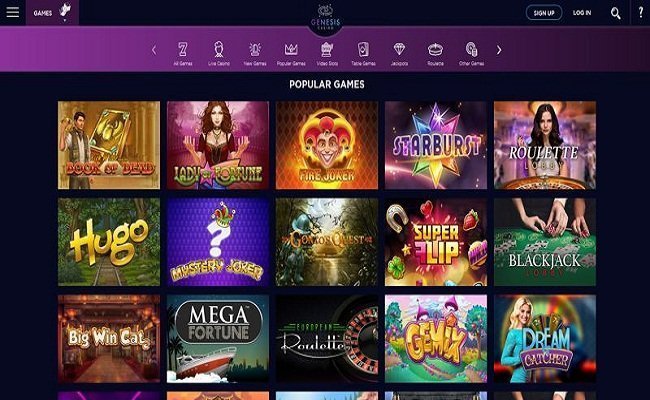This screenshot has width=650, height=400.
Task: Show previous categories with left chevron
Action: tap(154, 50)
